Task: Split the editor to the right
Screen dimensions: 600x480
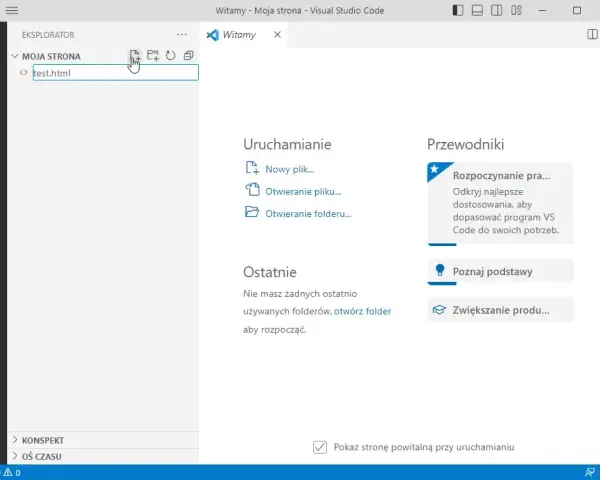Action: [592, 34]
